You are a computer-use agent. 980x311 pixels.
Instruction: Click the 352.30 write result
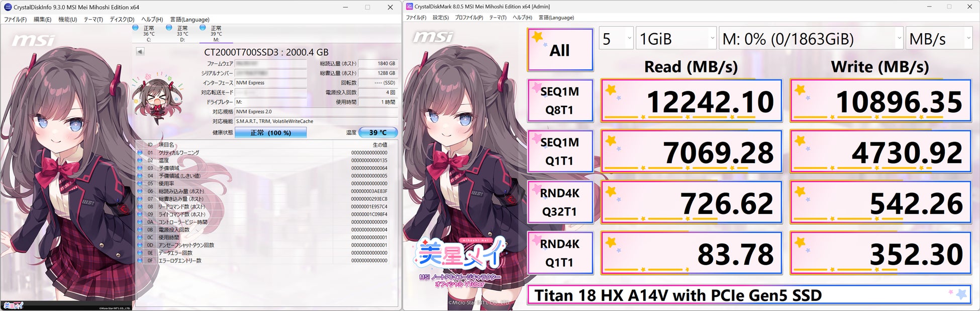pyautogui.click(x=880, y=253)
